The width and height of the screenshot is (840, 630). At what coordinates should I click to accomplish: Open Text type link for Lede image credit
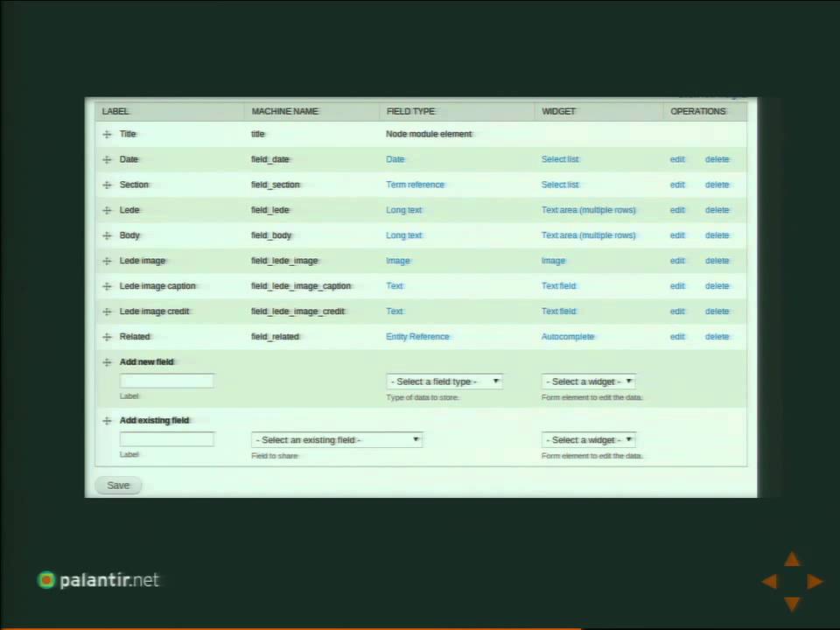(x=395, y=311)
